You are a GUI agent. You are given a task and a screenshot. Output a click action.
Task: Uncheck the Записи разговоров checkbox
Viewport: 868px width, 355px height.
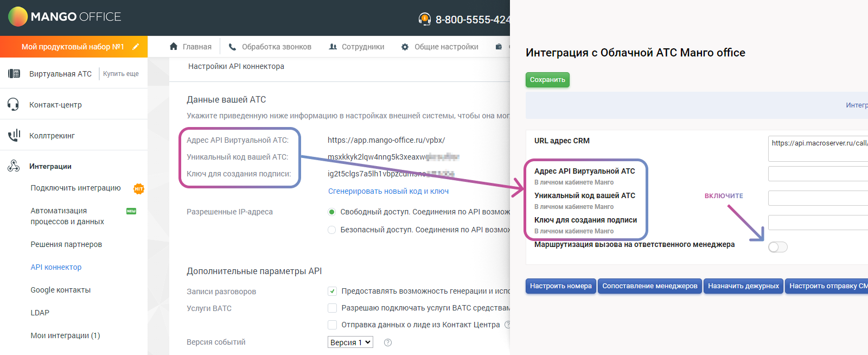(332, 291)
